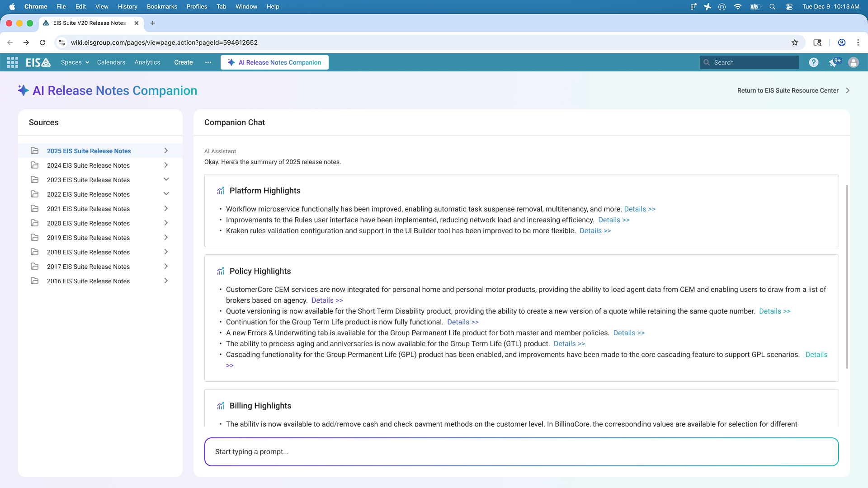Bookmark this page with the star icon
Image resolution: width=868 pixels, height=488 pixels.
(795, 42)
